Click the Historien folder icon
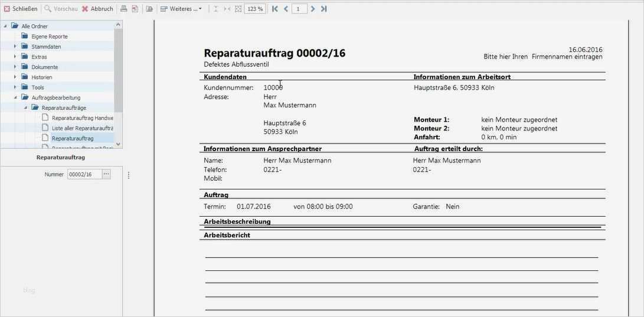 25,77
